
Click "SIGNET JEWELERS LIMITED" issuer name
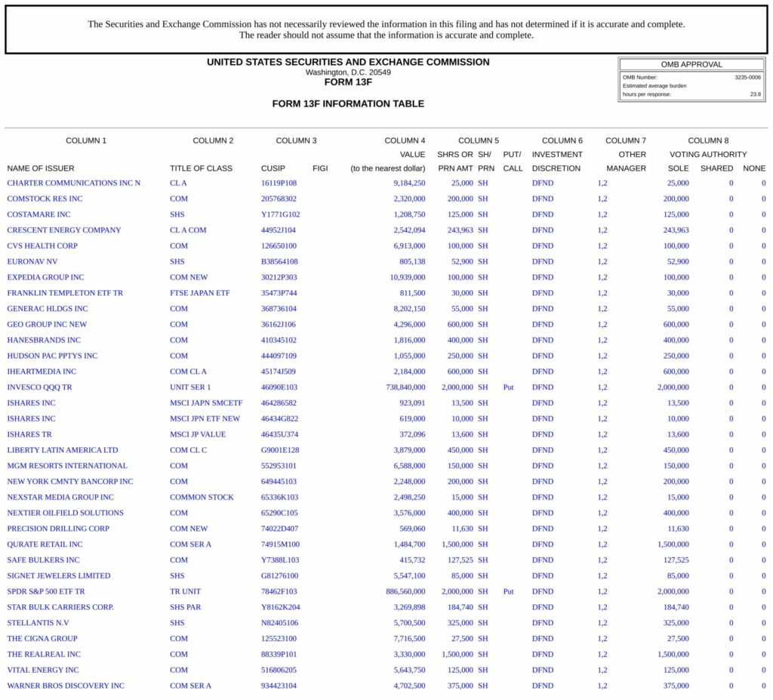[59, 575]
